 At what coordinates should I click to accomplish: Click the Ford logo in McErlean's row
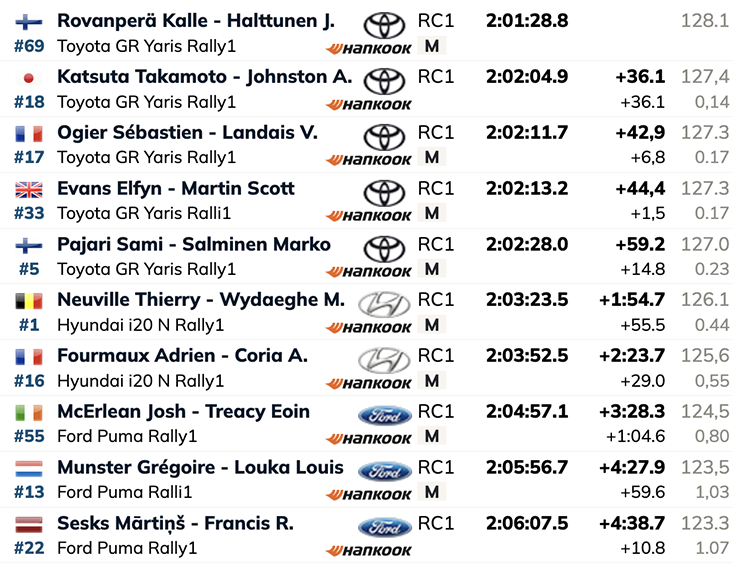385,416
